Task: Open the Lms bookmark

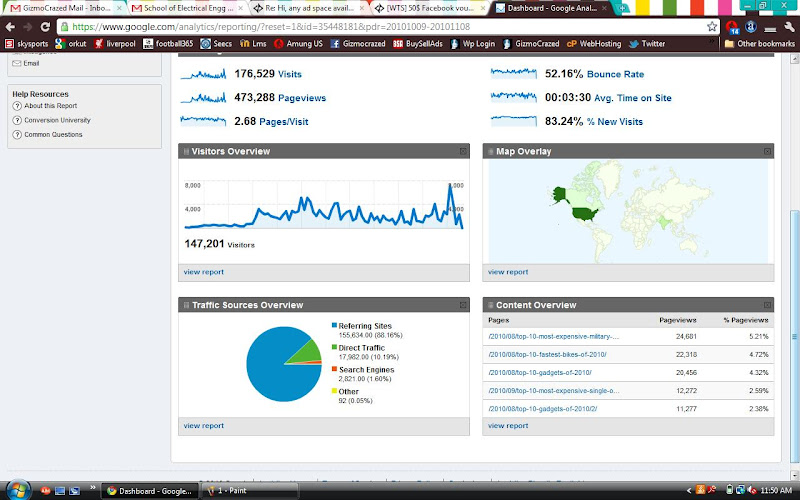Action: click(x=253, y=44)
